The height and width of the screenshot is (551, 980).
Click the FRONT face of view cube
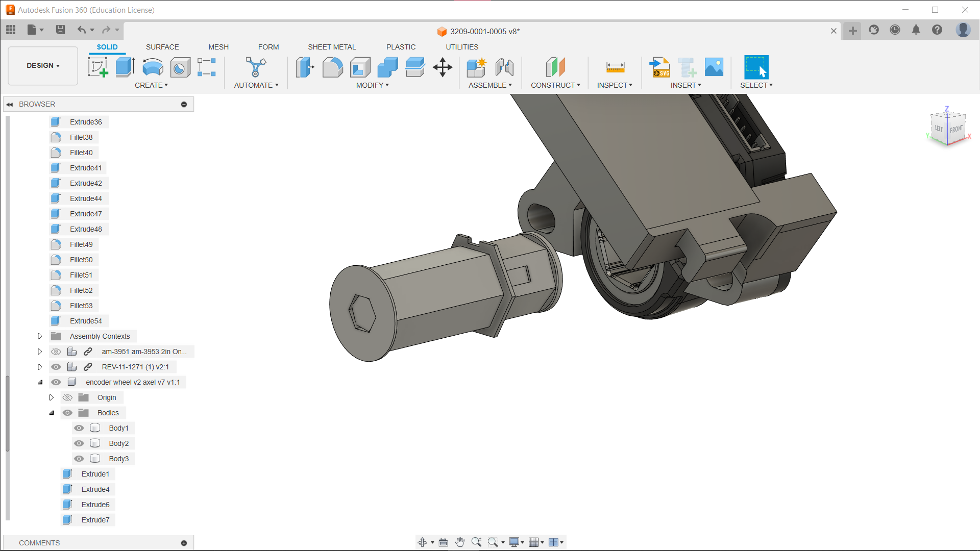(956, 130)
